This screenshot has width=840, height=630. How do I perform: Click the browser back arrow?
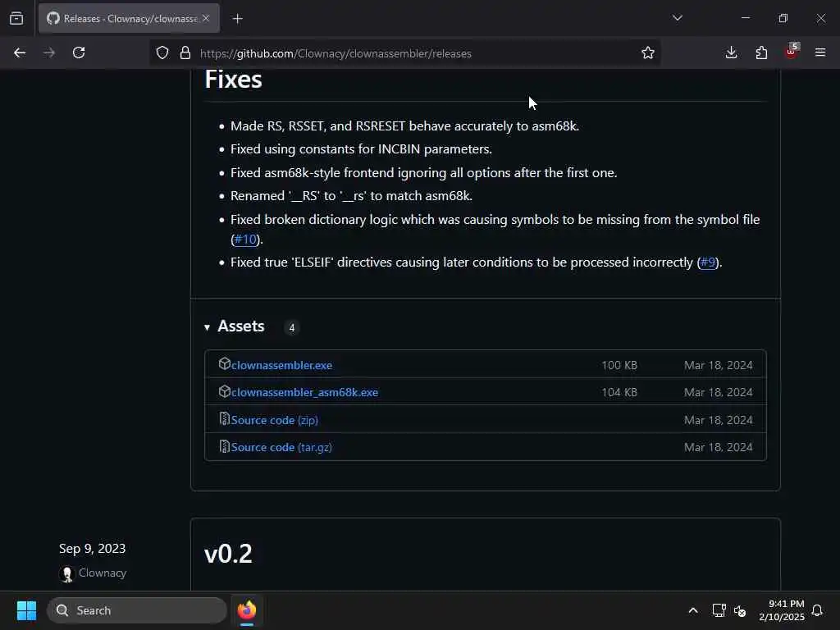(x=20, y=52)
